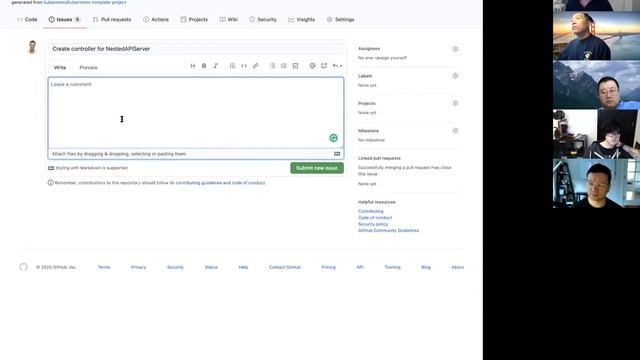This screenshot has height=360, width=640.
Task: Add a link with the chain icon
Action: [256, 66]
